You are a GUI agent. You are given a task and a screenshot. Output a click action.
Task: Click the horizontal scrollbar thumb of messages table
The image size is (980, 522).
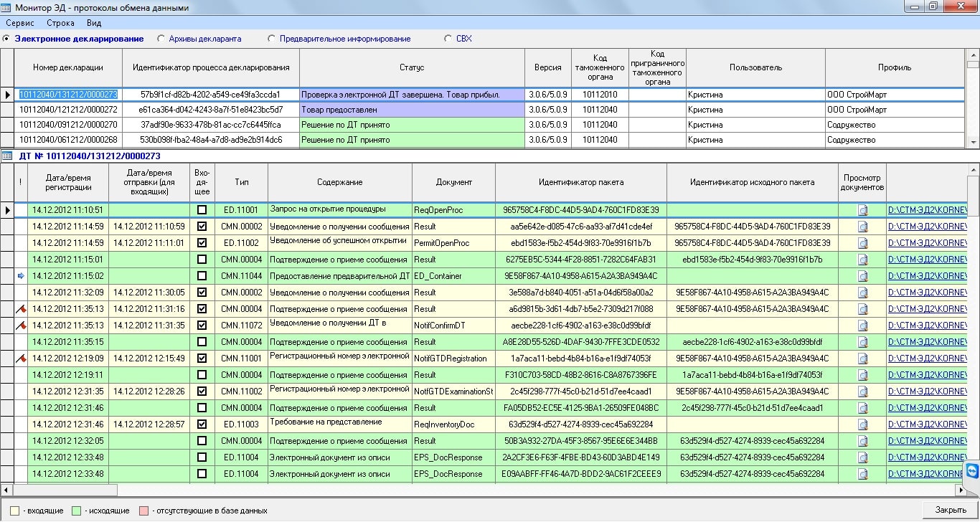[x=65, y=490]
